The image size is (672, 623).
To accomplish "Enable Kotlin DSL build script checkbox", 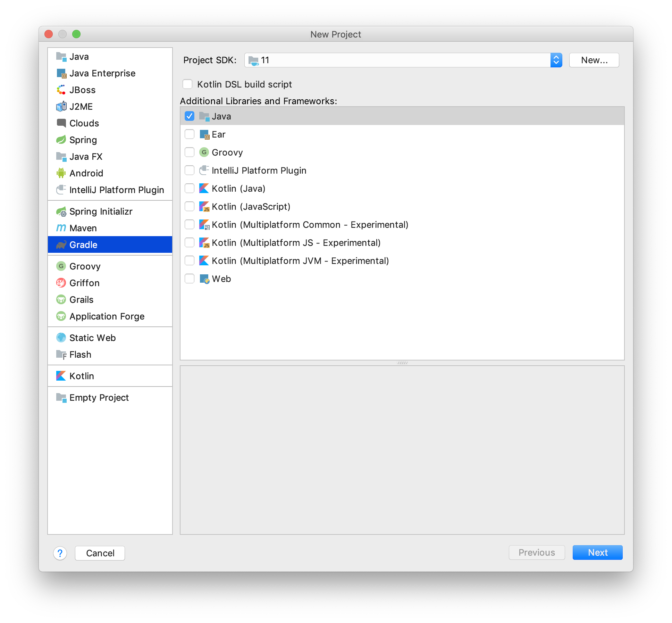I will tap(187, 84).
